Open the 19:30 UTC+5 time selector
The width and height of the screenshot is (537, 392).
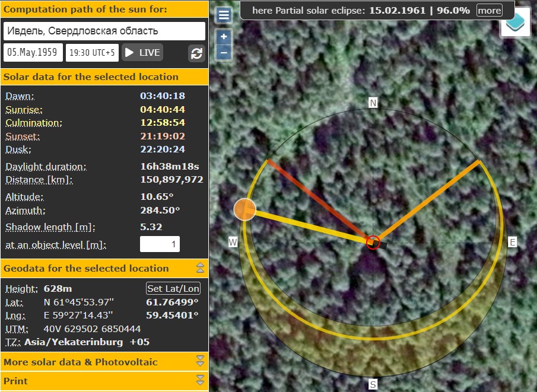coord(92,52)
